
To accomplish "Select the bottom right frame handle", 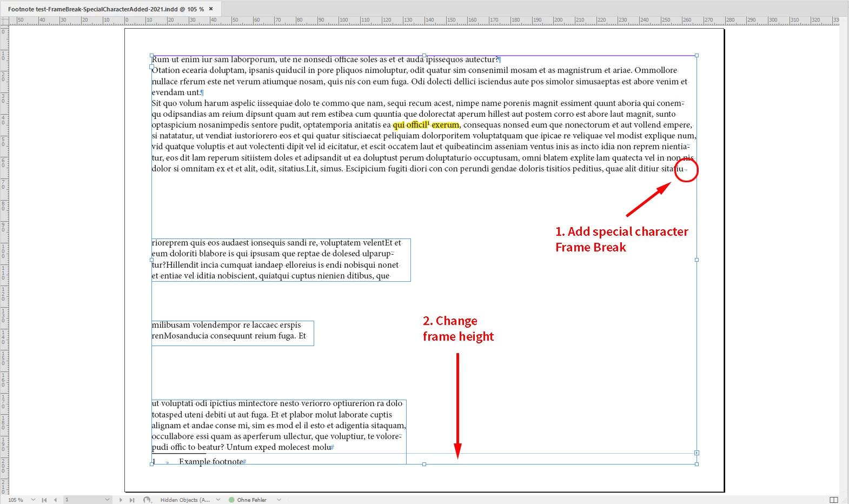I will pos(697,464).
